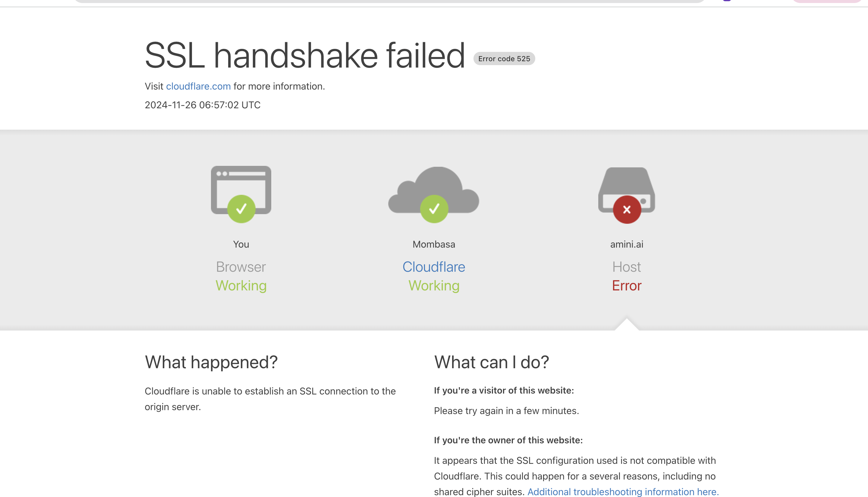Click the 2024-11-26 timestamp text
Image resolution: width=868 pixels, height=497 pixels.
tap(203, 105)
